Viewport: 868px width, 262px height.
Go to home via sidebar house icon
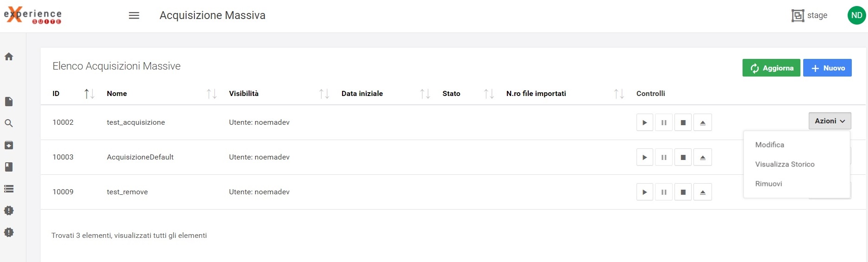[x=9, y=57]
